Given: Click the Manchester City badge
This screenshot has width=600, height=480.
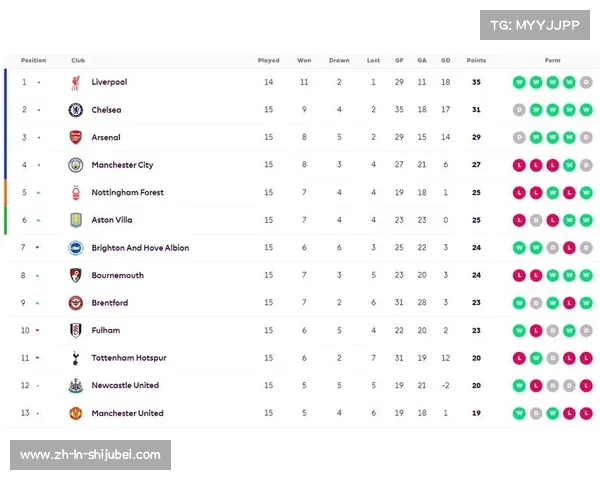Looking at the screenshot, I should point(76,165).
